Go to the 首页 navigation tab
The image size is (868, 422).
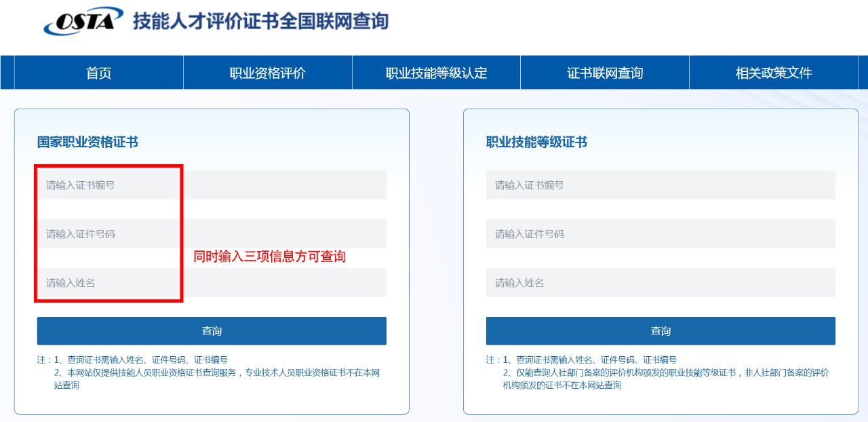click(x=99, y=73)
